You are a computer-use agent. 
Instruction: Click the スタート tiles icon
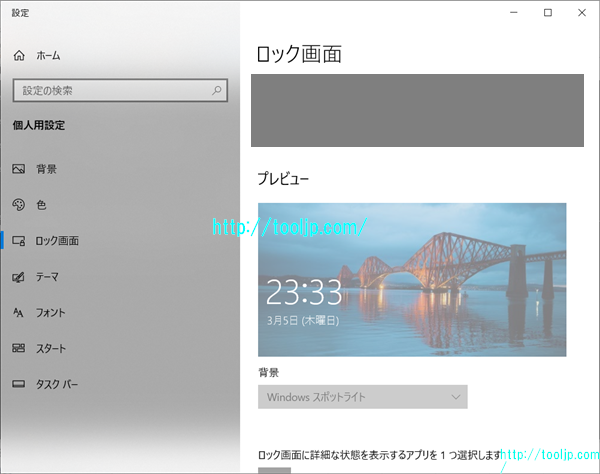(x=18, y=348)
